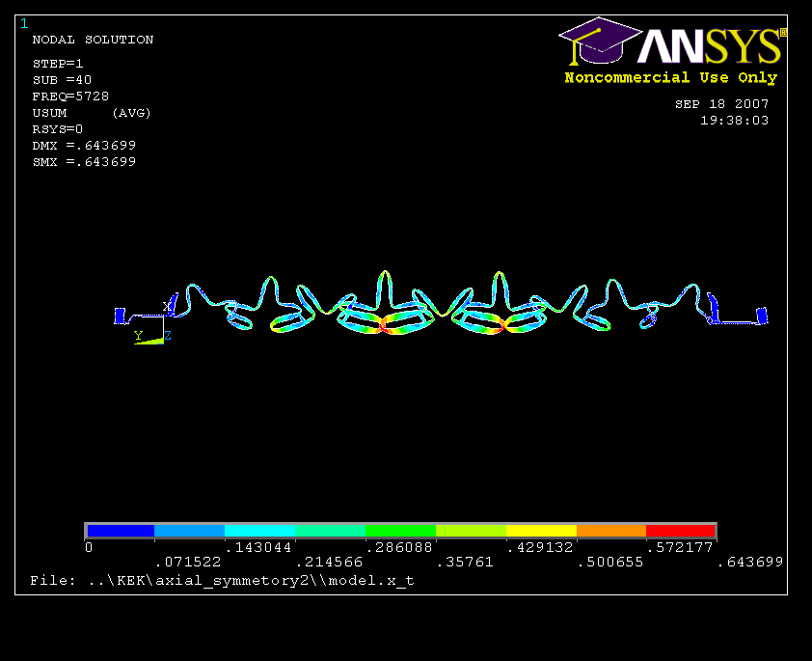Click the 'FREQ=5728' value
This screenshot has width=812, height=661.
coord(70,96)
